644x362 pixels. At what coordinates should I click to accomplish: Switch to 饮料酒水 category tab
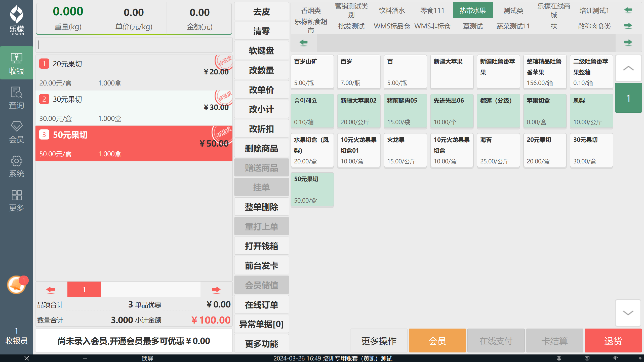[392, 11]
